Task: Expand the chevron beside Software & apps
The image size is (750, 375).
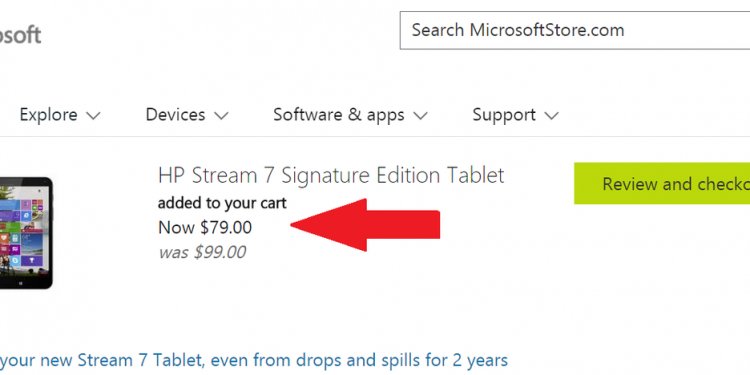Action: (420, 116)
